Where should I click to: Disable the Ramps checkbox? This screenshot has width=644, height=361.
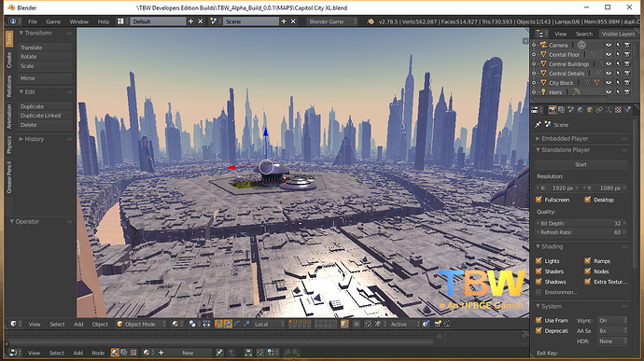(x=588, y=260)
